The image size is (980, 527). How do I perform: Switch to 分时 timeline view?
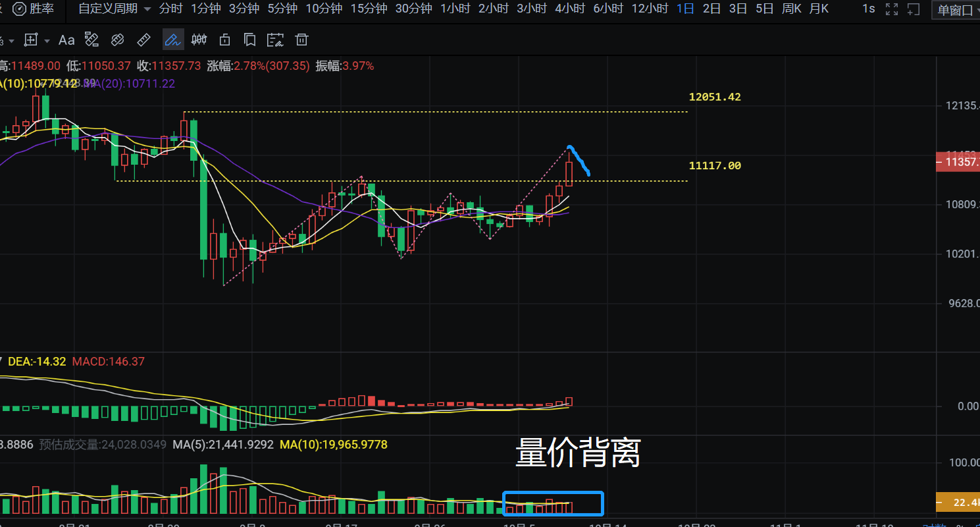pyautogui.click(x=170, y=9)
